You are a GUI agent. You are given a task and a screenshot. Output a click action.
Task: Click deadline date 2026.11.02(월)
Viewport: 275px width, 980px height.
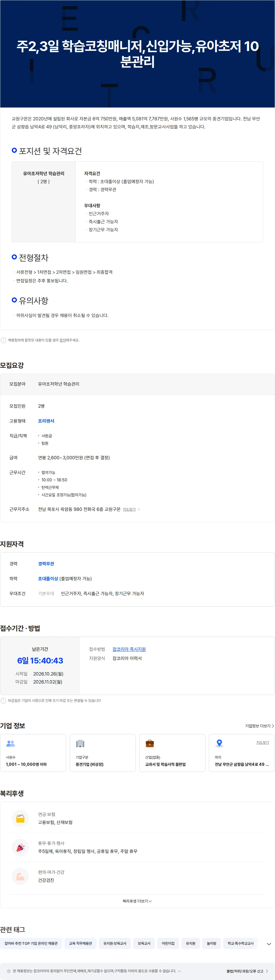pos(48,682)
